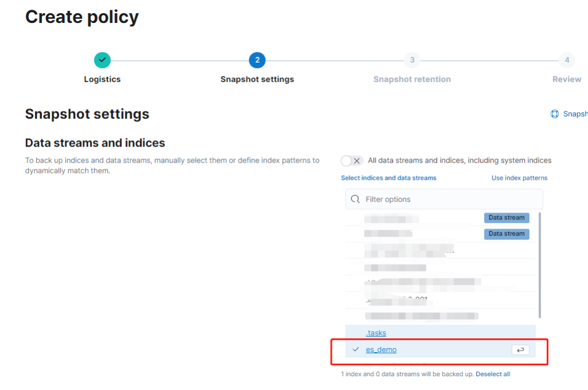Open the Snapshot retention step label
588x390 pixels.
point(412,79)
